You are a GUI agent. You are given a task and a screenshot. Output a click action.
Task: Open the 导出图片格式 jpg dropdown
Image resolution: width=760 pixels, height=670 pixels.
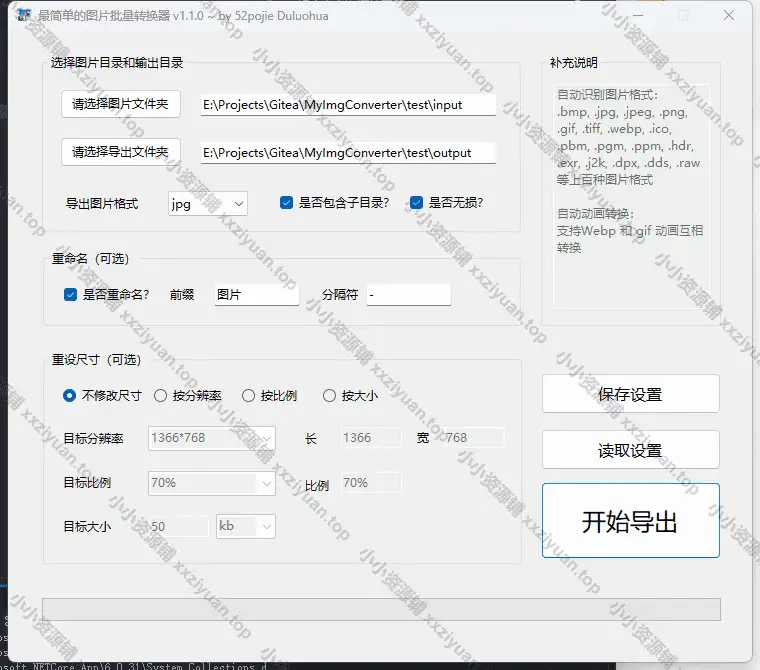tap(207, 203)
